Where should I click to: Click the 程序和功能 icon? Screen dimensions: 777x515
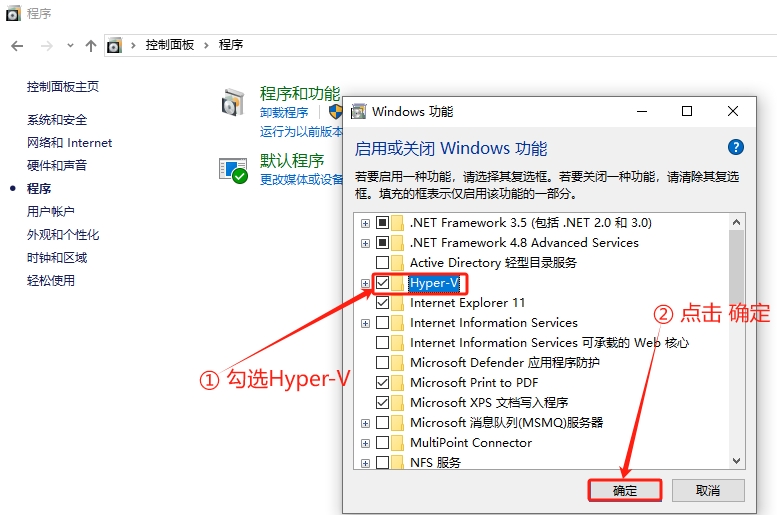pyautogui.click(x=233, y=102)
